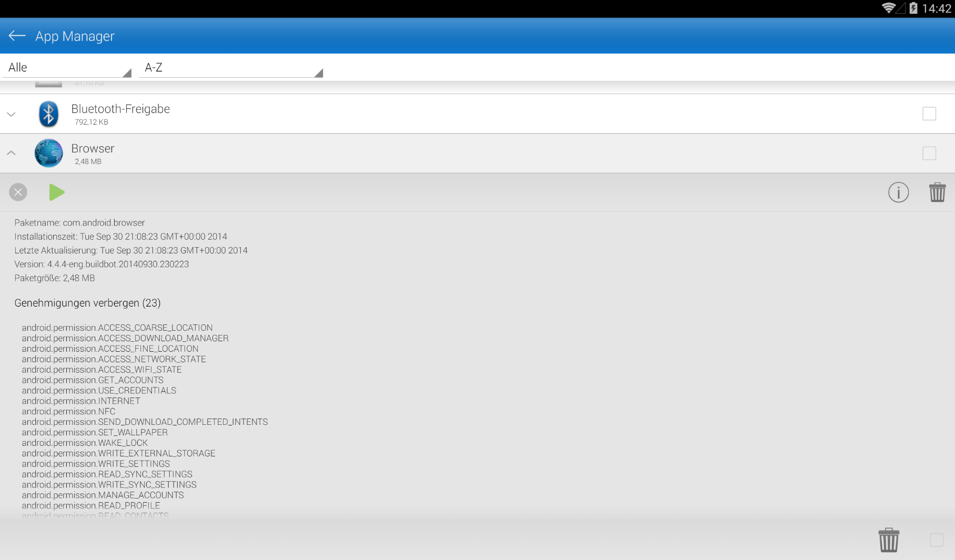Image resolution: width=955 pixels, height=560 pixels.
Task: Tap ACCESS_NETWORK_STATE permission
Action: pyautogui.click(x=114, y=359)
